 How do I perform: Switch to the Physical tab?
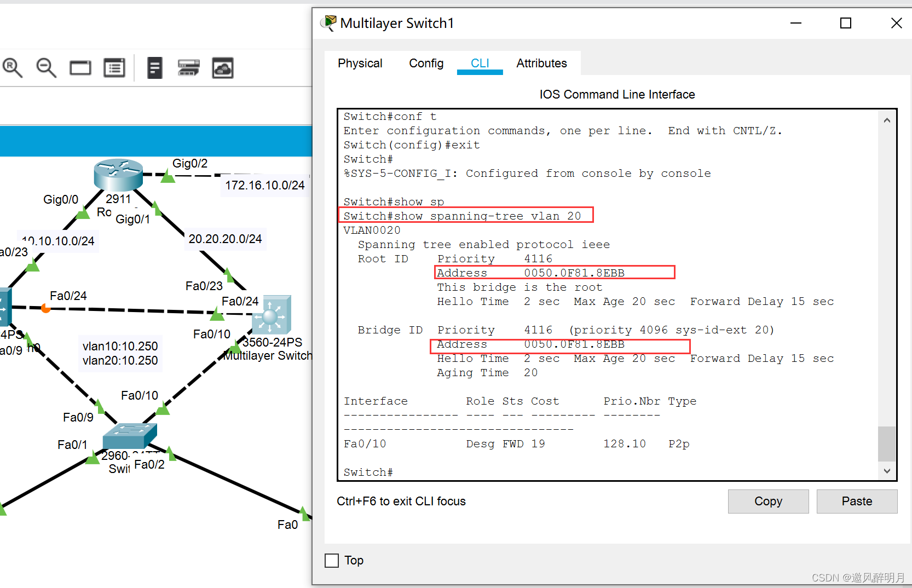coord(360,64)
